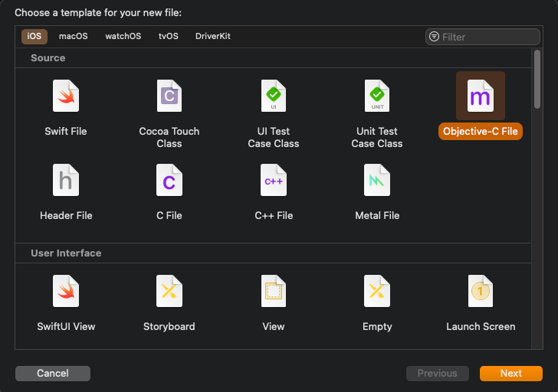
Task: Open the watchOS platform tab
Action: 123,36
